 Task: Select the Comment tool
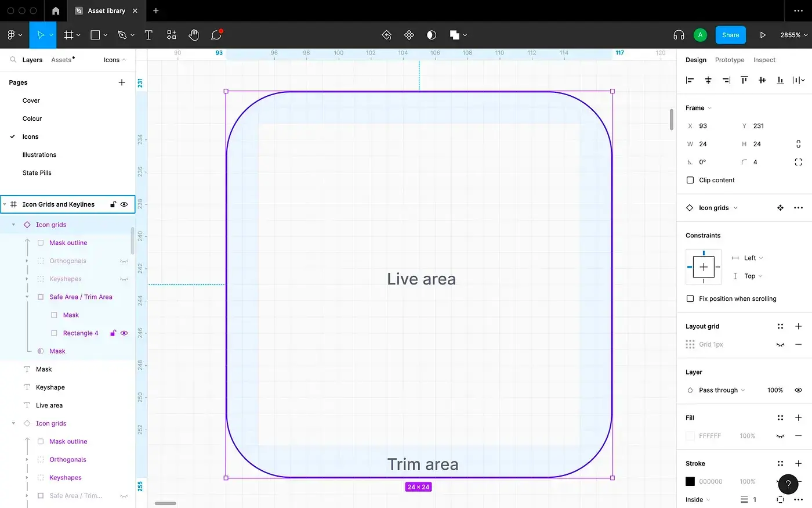pyautogui.click(x=216, y=35)
